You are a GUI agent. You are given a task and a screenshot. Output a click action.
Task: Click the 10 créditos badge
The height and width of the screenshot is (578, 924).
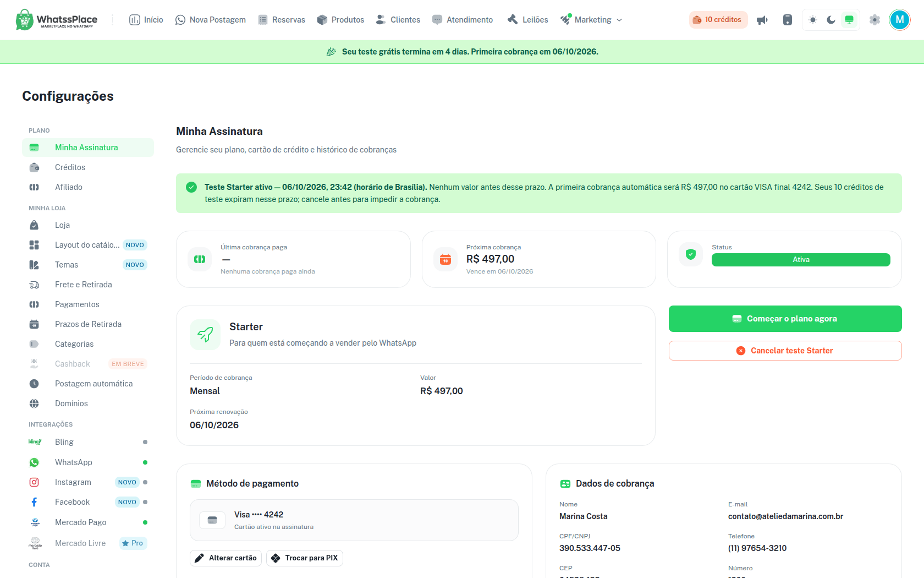pos(718,20)
